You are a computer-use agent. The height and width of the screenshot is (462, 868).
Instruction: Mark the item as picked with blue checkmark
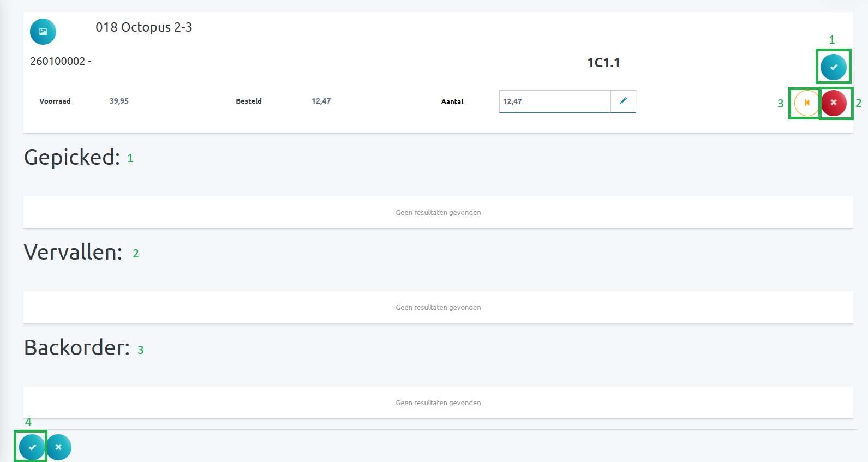833,67
